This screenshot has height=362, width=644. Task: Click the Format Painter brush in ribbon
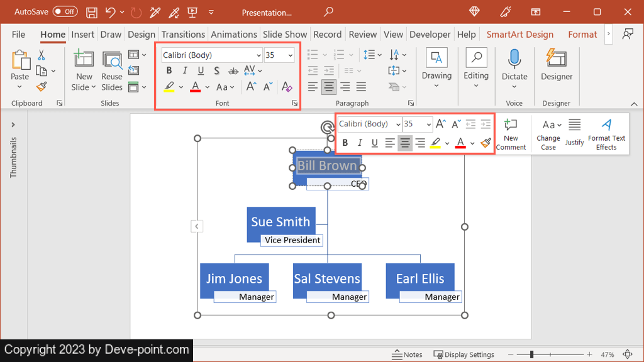42,87
